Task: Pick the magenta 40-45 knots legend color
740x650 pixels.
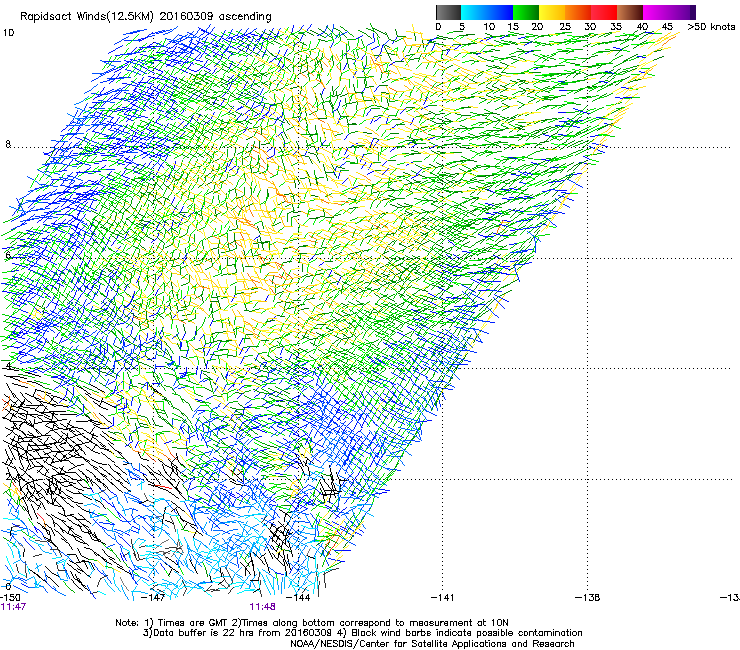Action: (x=656, y=12)
